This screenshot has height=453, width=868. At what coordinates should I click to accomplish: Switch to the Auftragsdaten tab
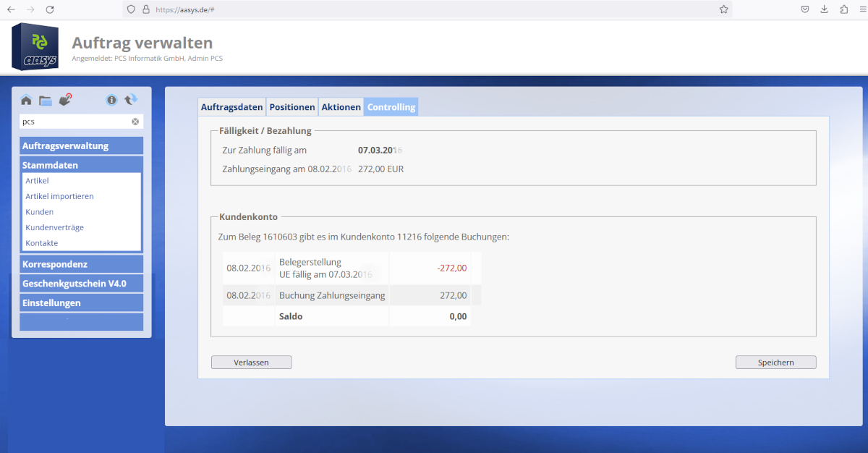pyautogui.click(x=231, y=107)
